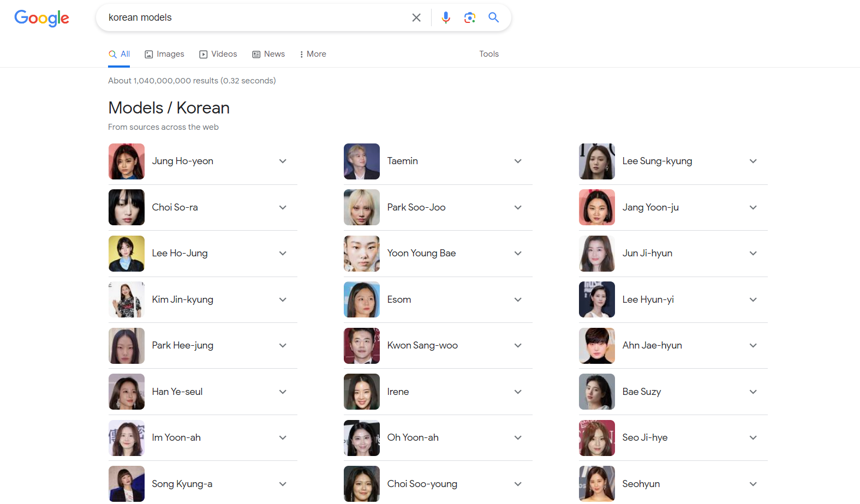Open the Images tab
Viewport: 860px width, 504px height.
pos(164,54)
